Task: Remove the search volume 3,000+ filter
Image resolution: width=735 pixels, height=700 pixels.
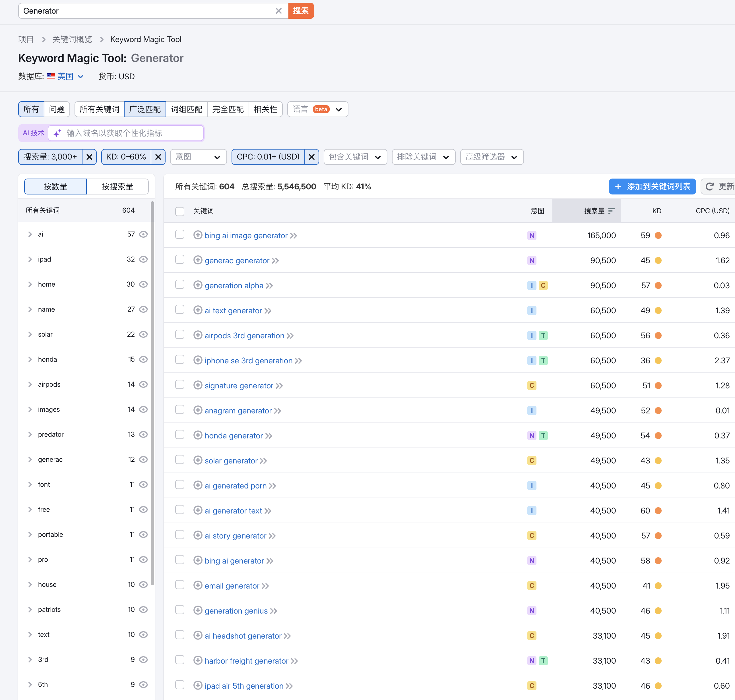Action: [x=89, y=157]
